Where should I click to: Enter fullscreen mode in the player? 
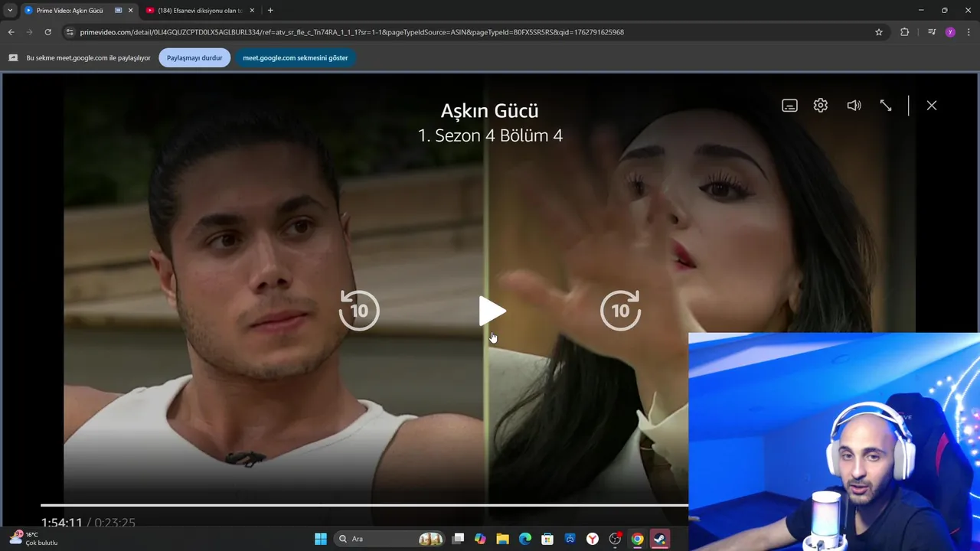pyautogui.click(x=886, y=106)
